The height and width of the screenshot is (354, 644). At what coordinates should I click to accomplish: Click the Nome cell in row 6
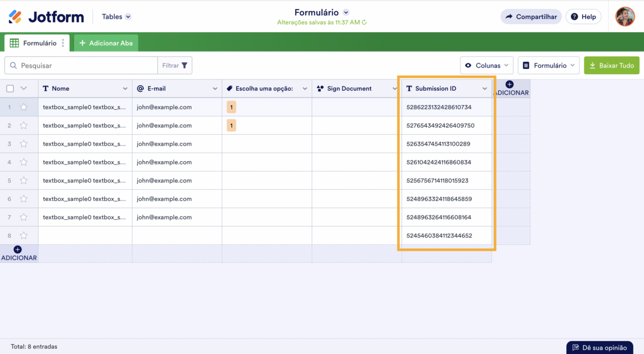tap(85, 199)
